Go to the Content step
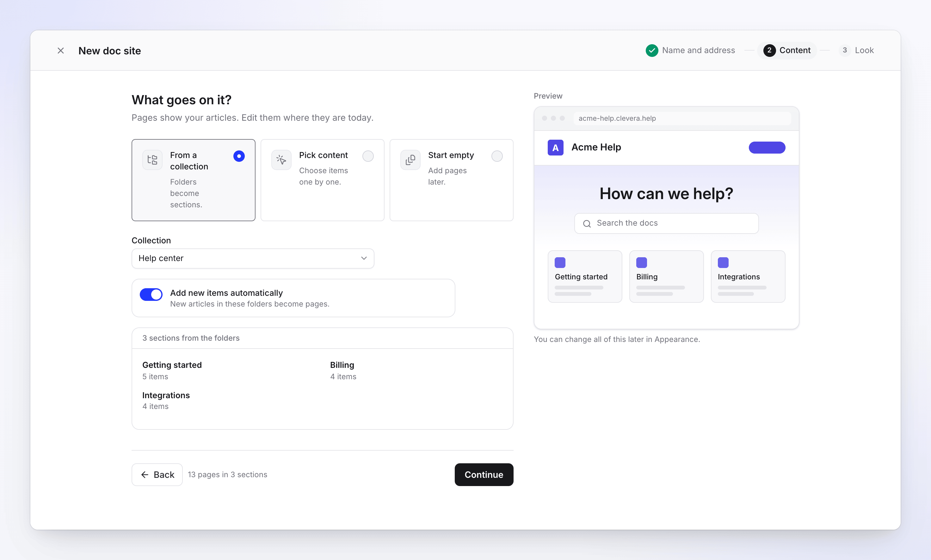The width and height of the screenshot is (931, 560). tap(787, 51)
